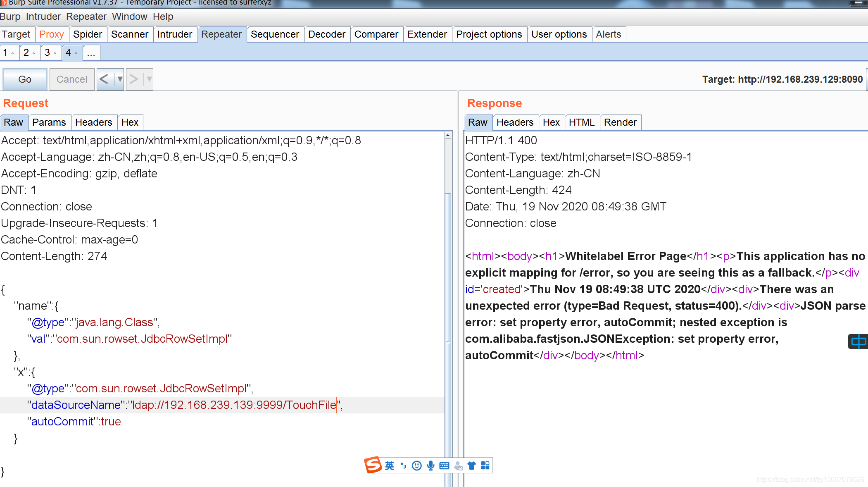Viewport: 868px width, 487px height.
Task: Show Request Params view
Action: [x=49, y=122]
